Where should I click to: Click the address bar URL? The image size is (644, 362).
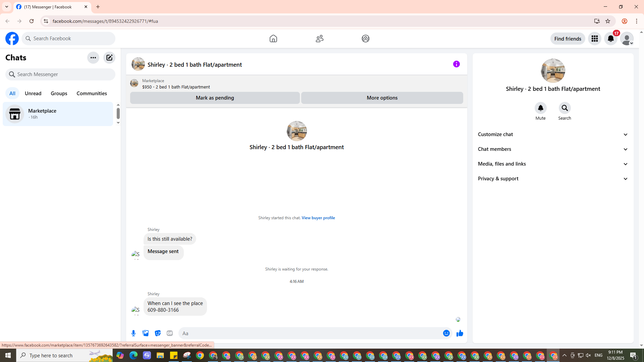tap(105, 21)
